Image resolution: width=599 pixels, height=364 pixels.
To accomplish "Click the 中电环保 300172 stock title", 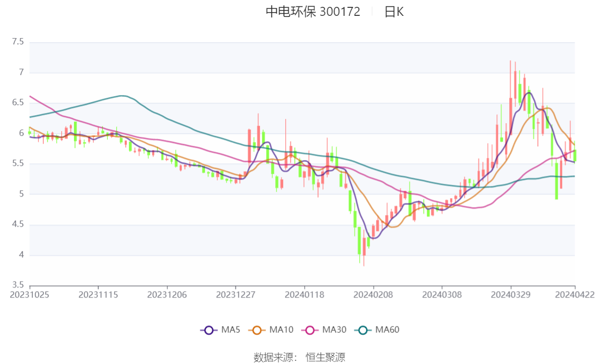I will click(x=313, y=12).
